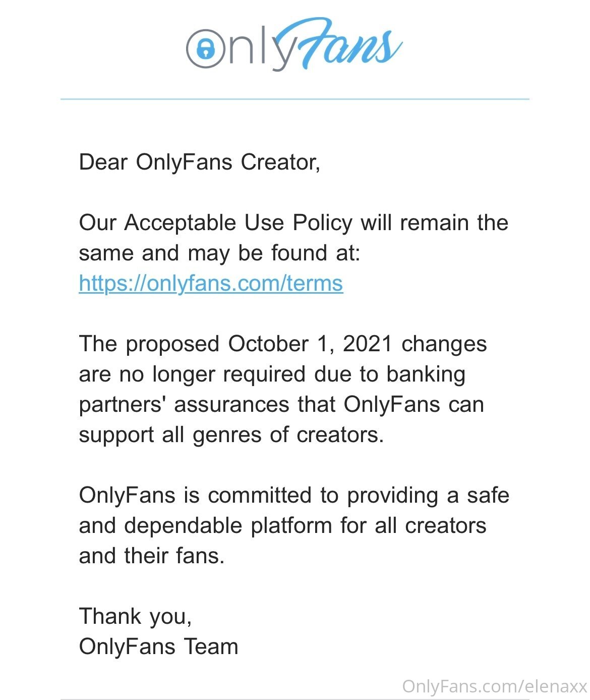Click the blue divider line under the logo
590x700 pixels.
(294, 99)
